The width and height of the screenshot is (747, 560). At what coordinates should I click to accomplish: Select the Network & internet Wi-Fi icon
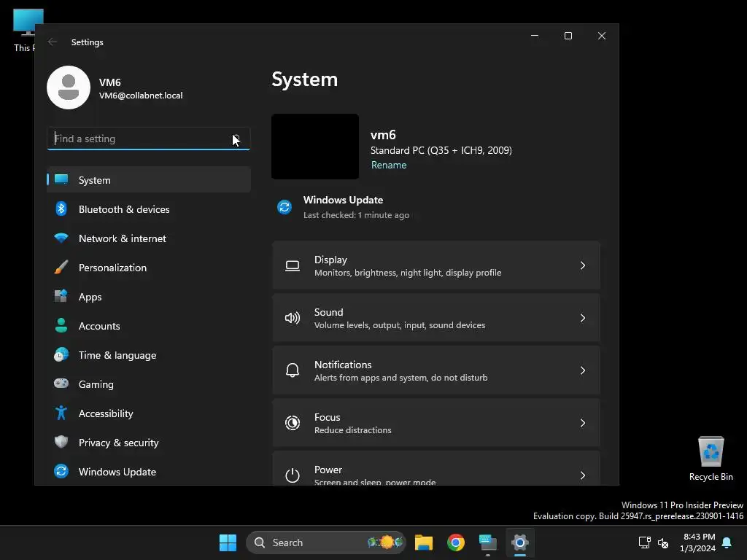(61, 238)
